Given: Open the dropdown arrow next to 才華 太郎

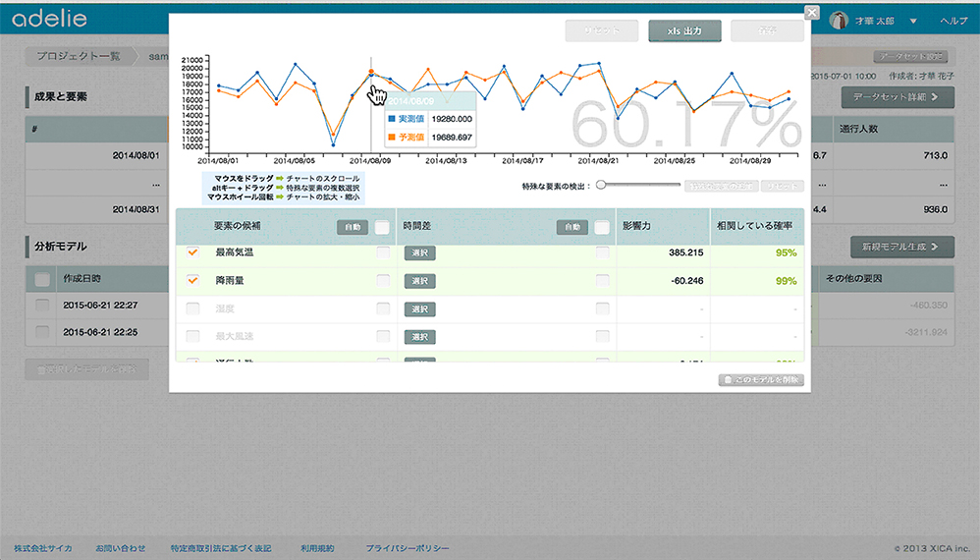Looking at the screenshot, I should coord(913,22).
